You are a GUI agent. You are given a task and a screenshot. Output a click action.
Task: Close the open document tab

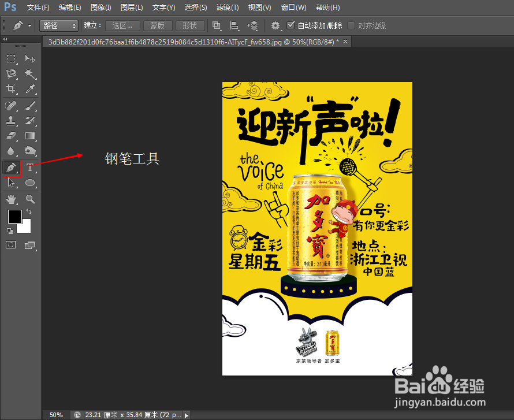click(345, 42)
